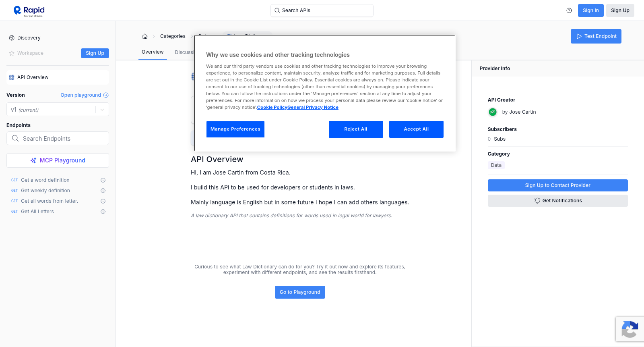644x347 pixels.
Task: Select Discovery in the sidebar
Action: [x=29, y=38]
